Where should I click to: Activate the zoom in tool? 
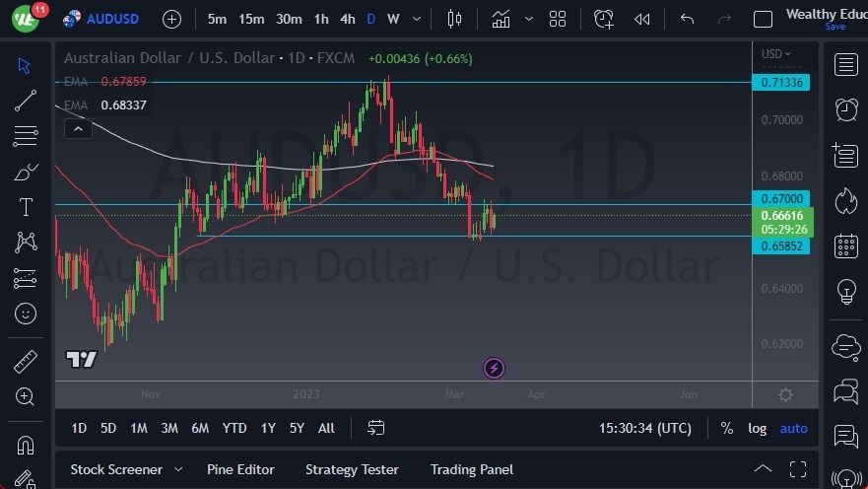pos(26,396)
